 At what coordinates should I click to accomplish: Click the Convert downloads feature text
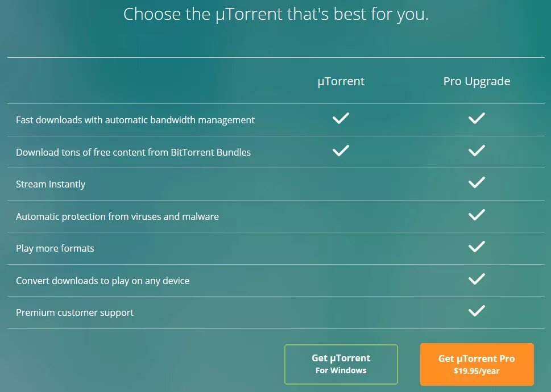[x=102, y=281]
